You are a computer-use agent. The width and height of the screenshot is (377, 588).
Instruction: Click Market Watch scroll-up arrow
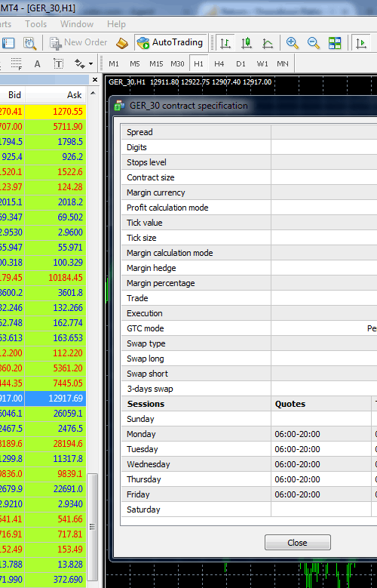click(93, 93)
